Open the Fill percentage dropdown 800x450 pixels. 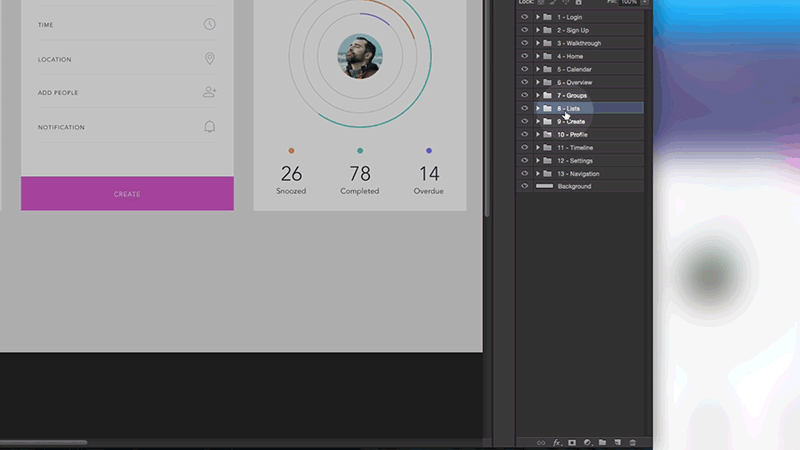coord(641,3)
